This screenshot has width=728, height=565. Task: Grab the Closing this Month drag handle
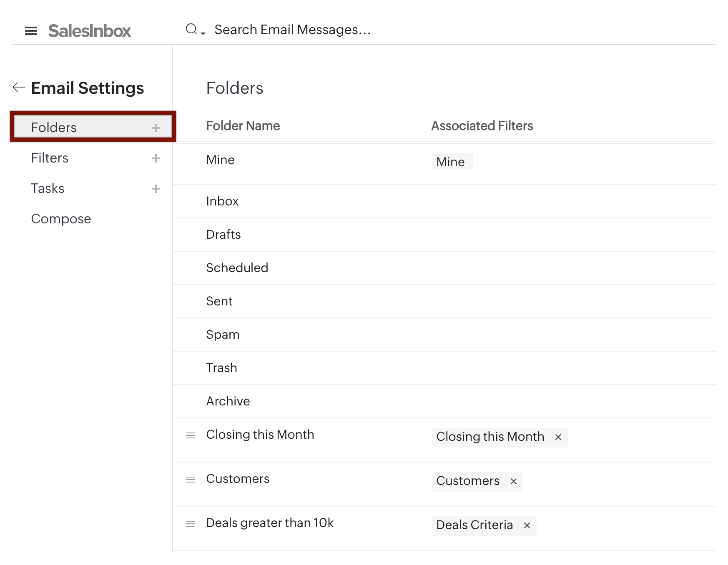coord(191,435)
